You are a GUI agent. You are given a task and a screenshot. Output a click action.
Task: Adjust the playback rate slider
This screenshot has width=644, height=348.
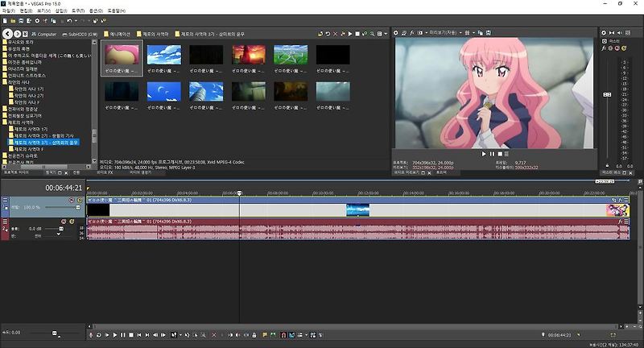pos(55,333)
